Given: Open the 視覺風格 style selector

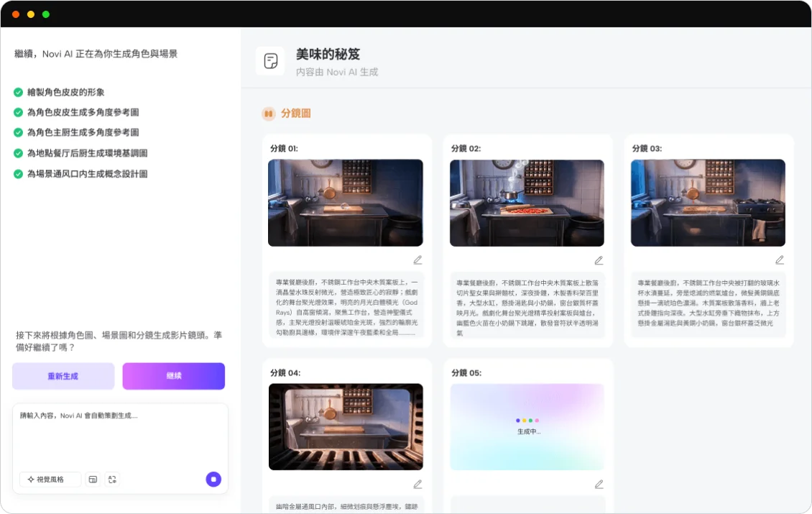Looking at the screenshot, I should (50, 479).
